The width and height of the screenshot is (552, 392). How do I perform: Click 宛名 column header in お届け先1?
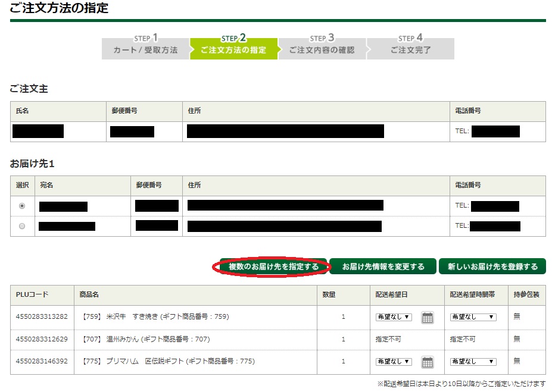pos(46,185)
